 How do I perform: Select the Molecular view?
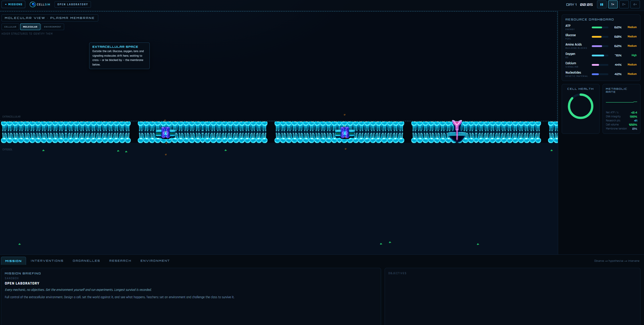coord(30,27)
